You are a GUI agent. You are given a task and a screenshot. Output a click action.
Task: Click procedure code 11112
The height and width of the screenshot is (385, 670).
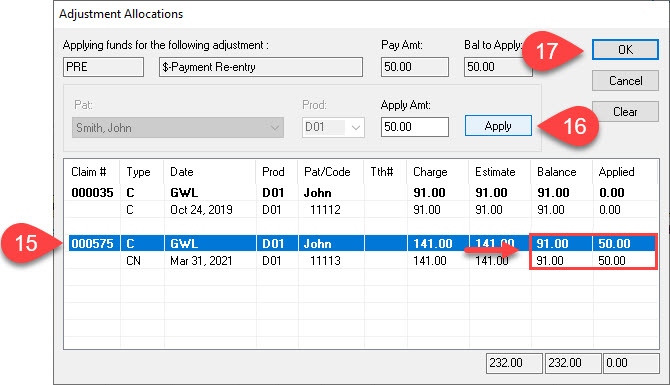click(x=325, y=210)
